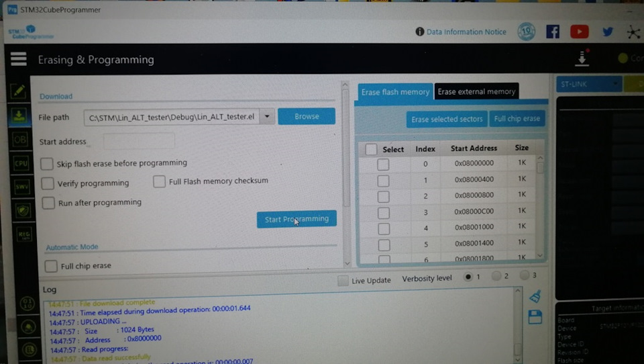Click log line 'UPLOADING ...'
Screen dimensions: 644x364
pos(88,322)
